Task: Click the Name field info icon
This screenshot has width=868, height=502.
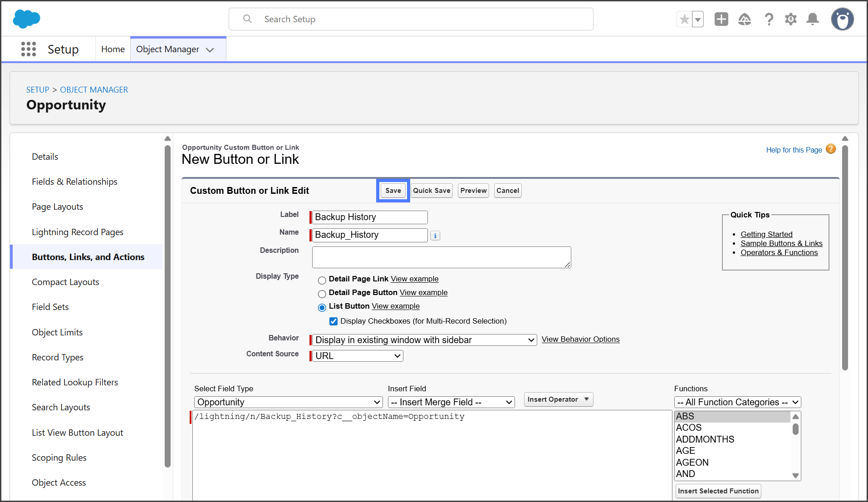Action: click(435, 236)
